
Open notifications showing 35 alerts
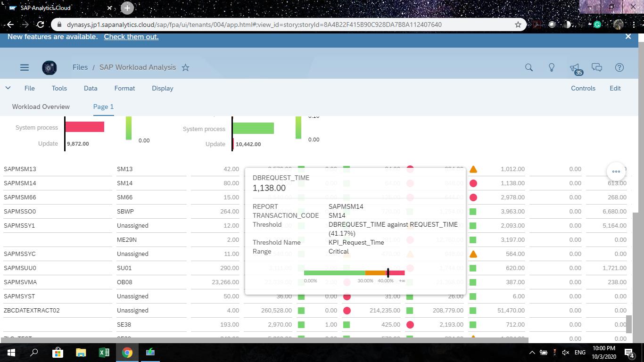[574, 67]
